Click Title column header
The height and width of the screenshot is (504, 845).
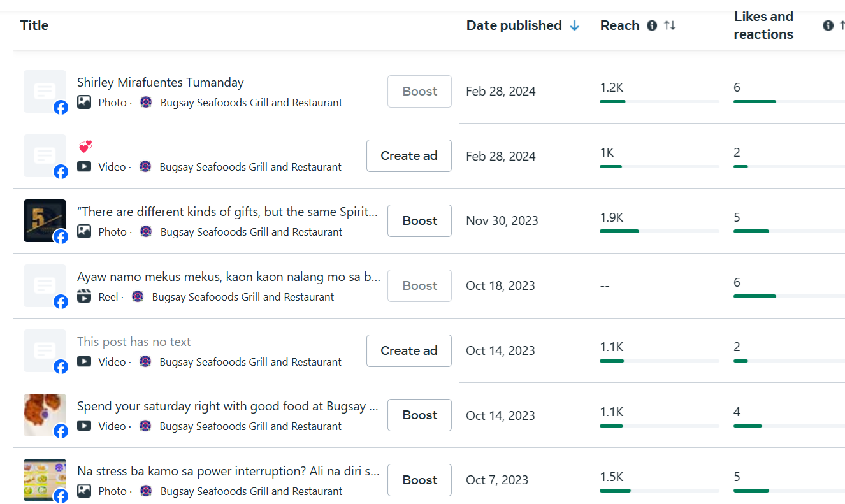click(34, 25)
